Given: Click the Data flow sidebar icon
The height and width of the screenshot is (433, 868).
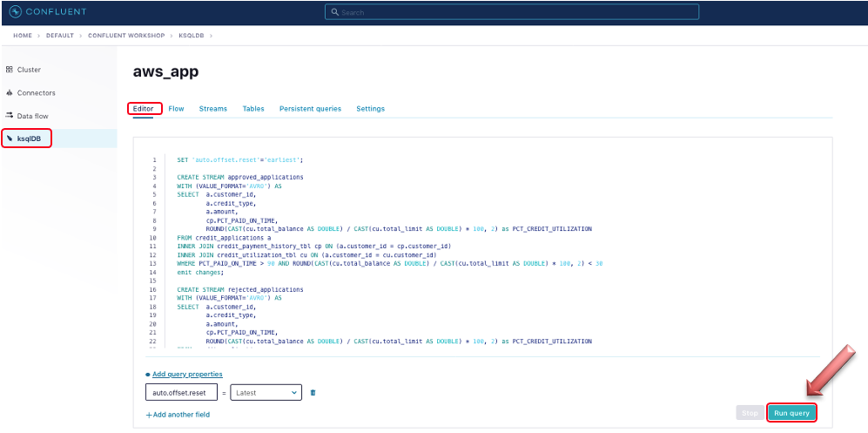Looking at the screenshot, I should [x=9, y=116].
